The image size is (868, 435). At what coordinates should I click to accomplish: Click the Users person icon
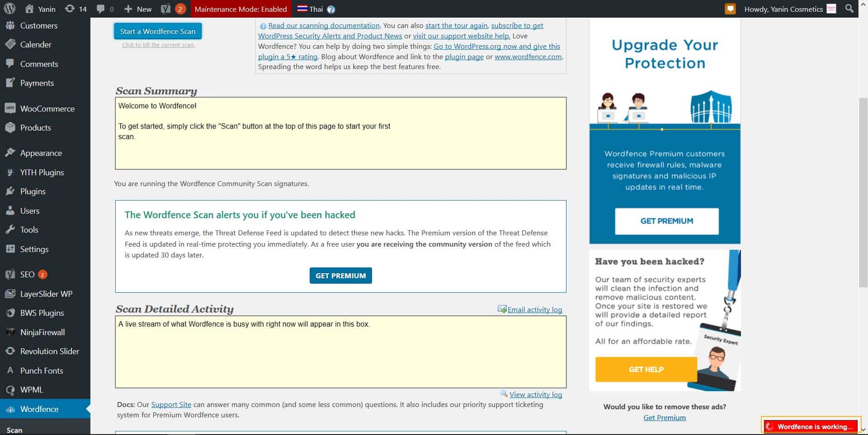click(x=10, y=210)
